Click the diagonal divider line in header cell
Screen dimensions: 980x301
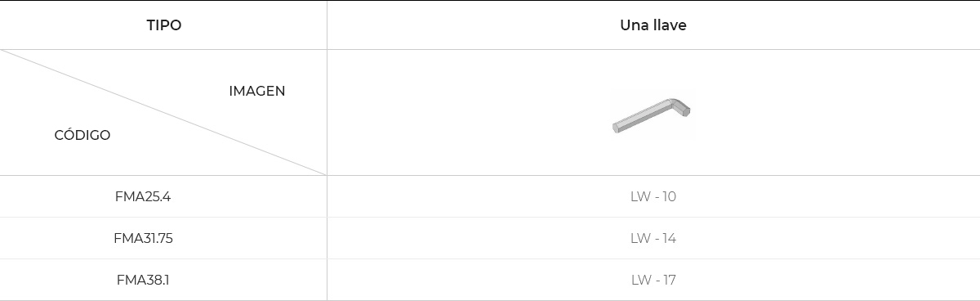click(x=163, y=112)
